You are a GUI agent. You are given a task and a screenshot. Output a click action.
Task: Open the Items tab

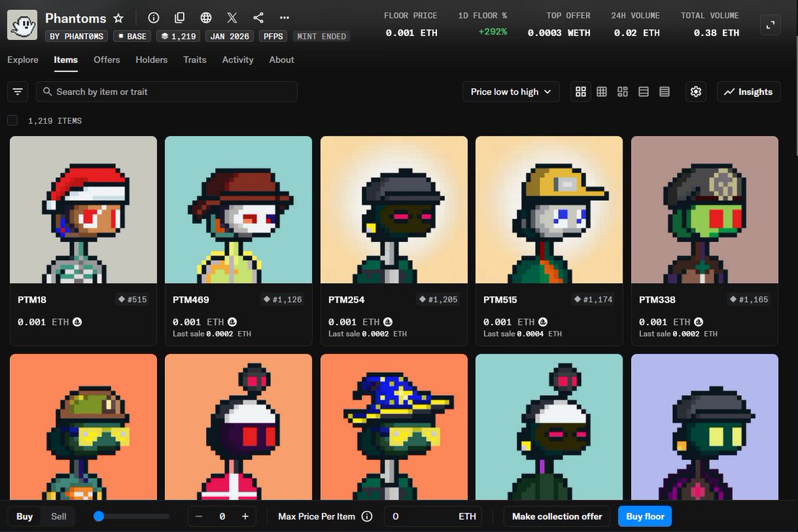pyautogui.click(x=66, y=60)
